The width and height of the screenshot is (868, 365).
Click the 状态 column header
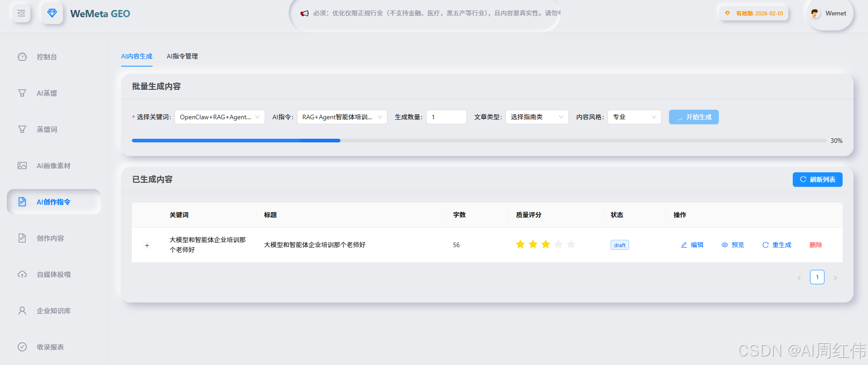coord(617,215)
